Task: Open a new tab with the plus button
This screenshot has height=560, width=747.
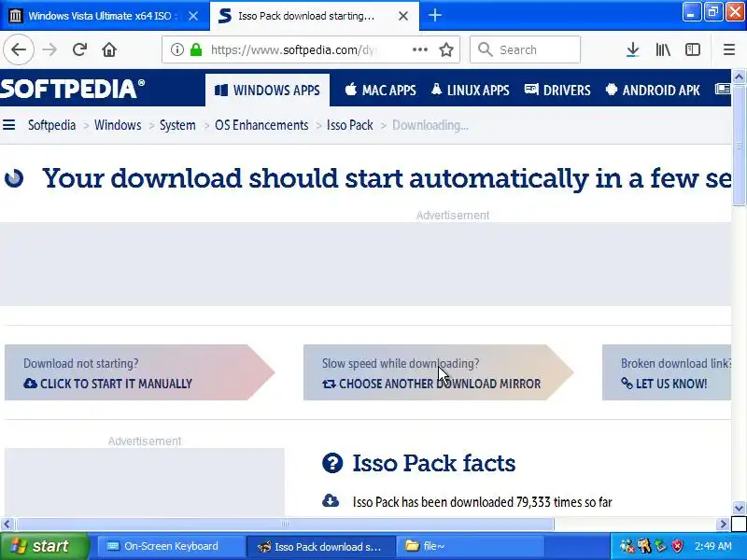Action: 434,16
